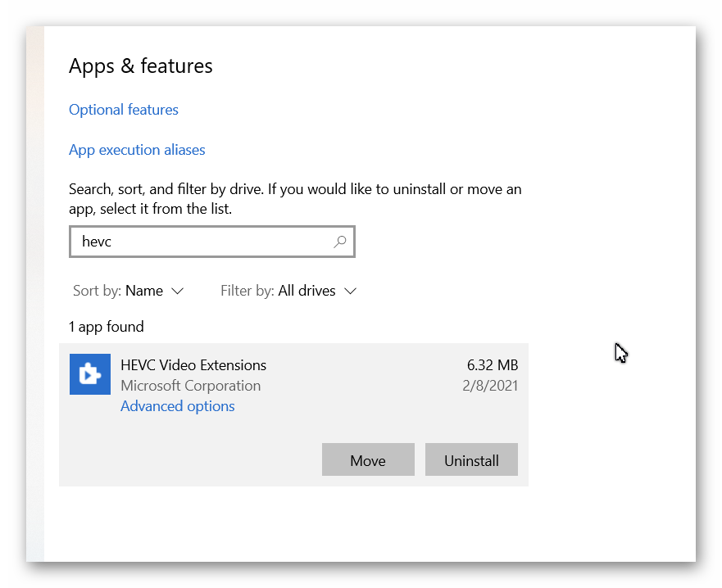Screen dimensions: 722x588
Task: Click the Move button
Action: click(368, 459)
